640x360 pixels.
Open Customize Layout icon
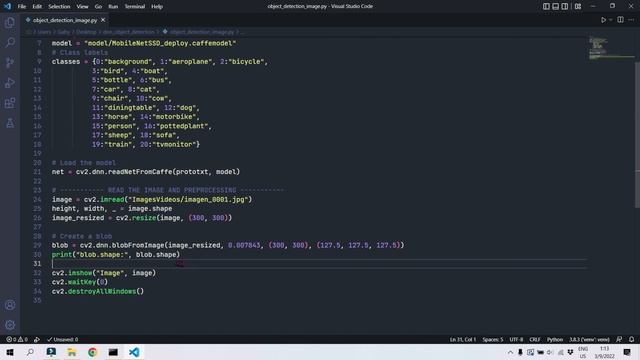[578, 6]
